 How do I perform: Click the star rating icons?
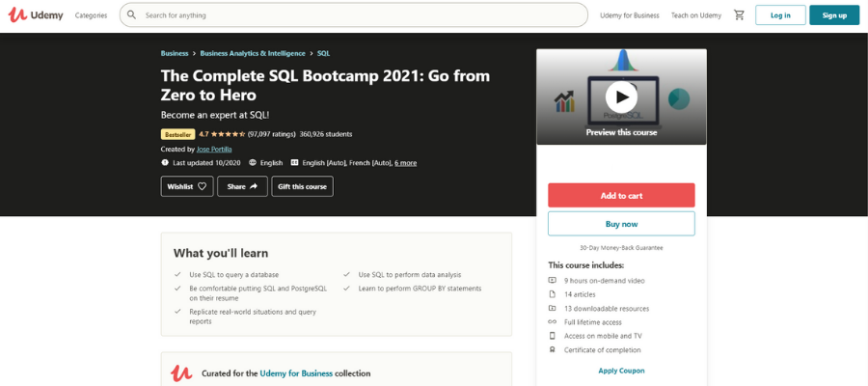coord(228,134)
